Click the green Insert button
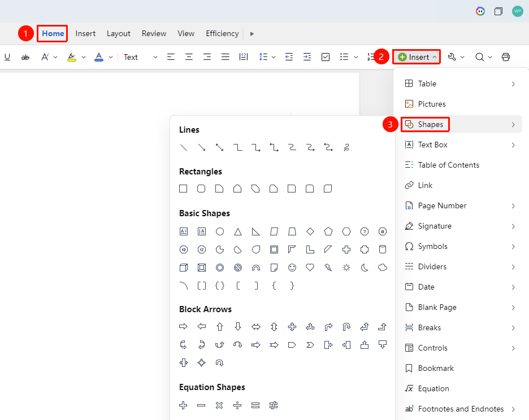529x420 pixels. coord(417,57)
